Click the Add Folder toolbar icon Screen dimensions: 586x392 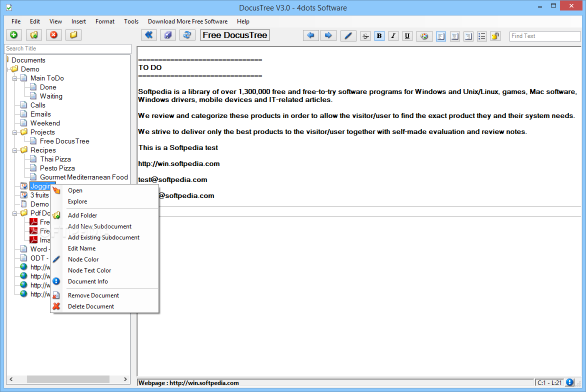(33, 35)
